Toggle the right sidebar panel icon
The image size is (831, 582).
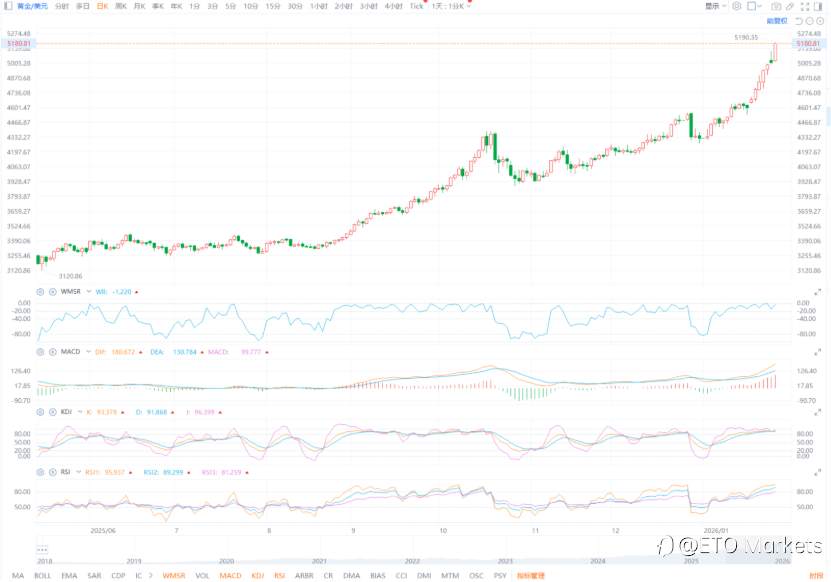click(820, 6)
